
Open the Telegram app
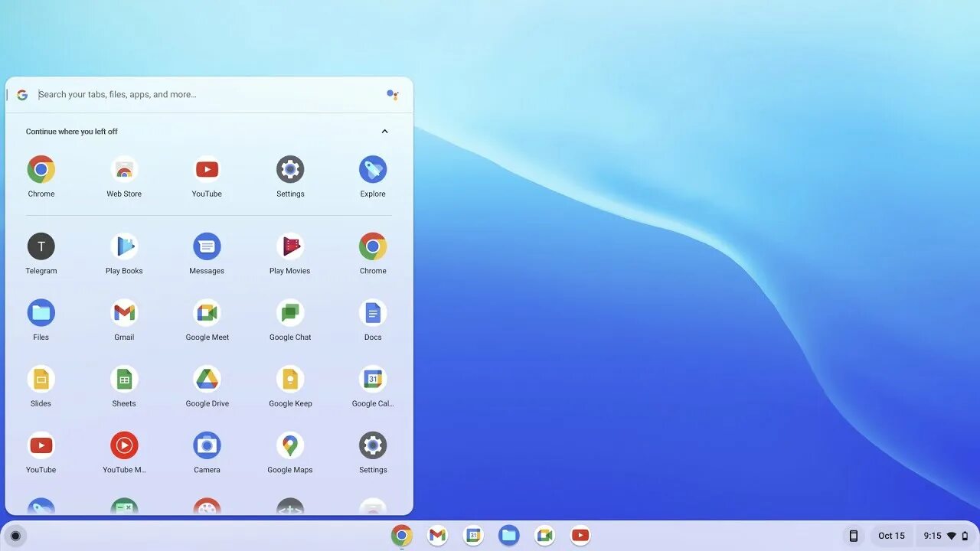(x=41, y=246)
